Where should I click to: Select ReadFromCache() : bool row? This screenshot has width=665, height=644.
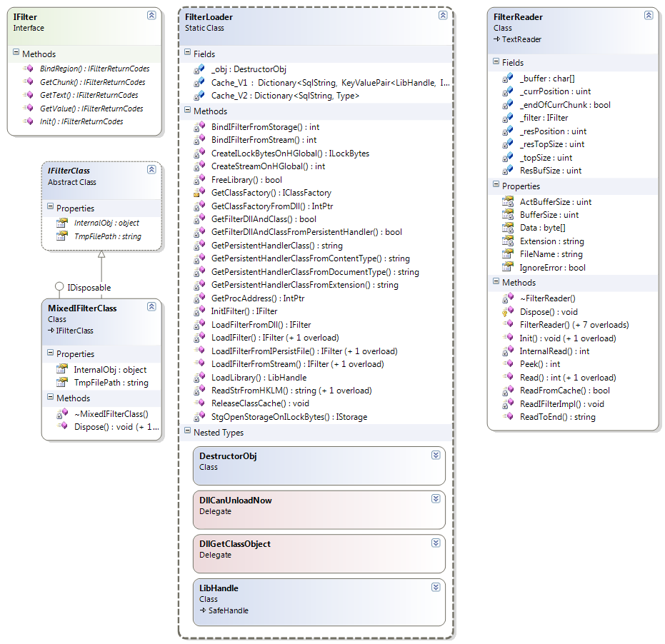point(564,391)
